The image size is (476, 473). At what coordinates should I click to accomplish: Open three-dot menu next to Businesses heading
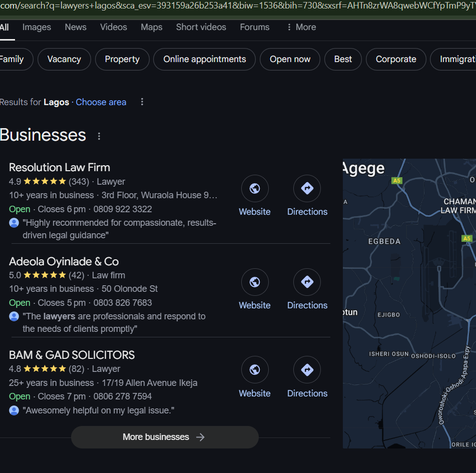pos(99,136)
